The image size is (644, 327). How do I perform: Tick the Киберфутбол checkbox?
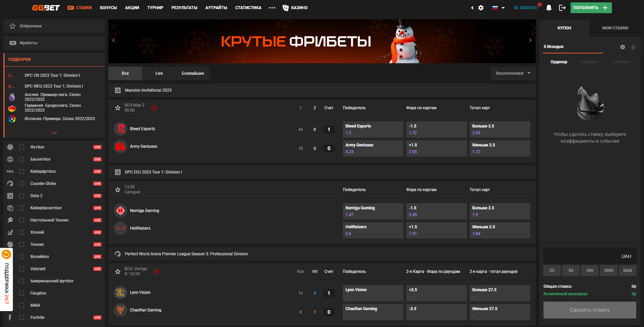[x=22, y=171]
